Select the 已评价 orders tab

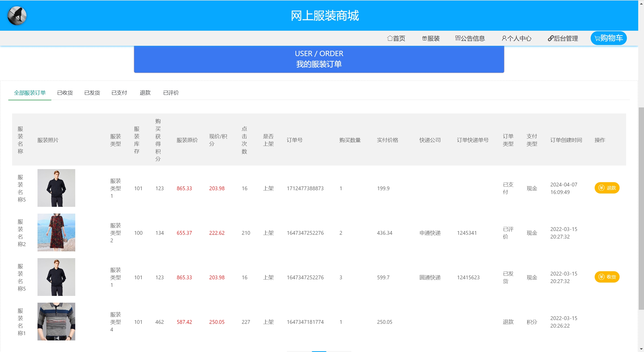tap(171, 93)
